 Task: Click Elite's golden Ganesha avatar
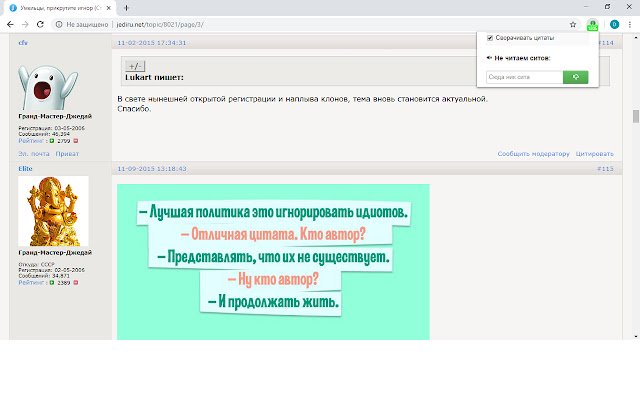click(53, 211)
